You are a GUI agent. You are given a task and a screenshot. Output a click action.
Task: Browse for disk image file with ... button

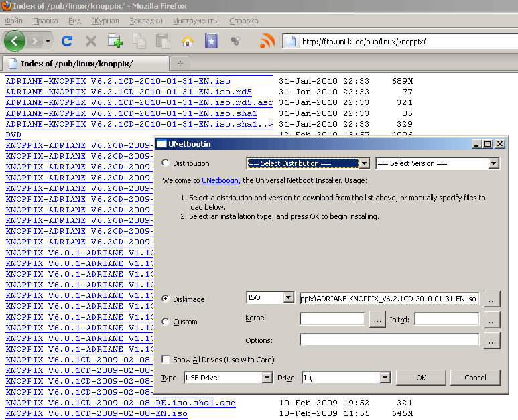[492, 299]
